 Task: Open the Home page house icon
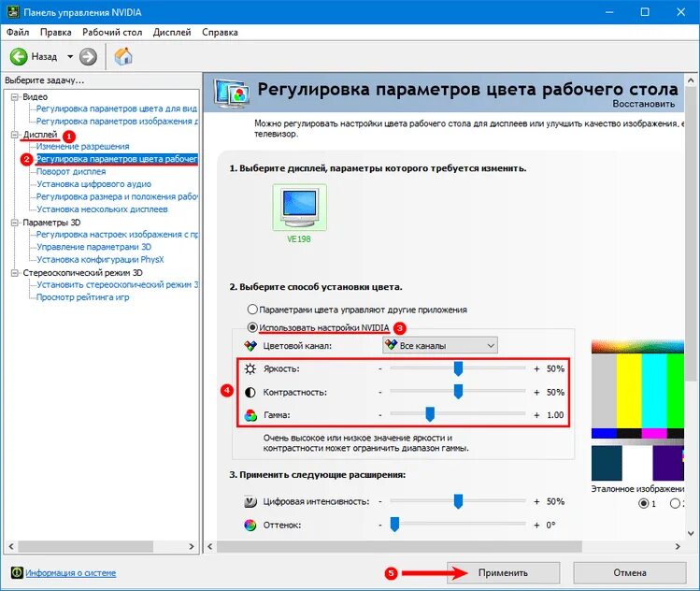click(x=123, y=56)
